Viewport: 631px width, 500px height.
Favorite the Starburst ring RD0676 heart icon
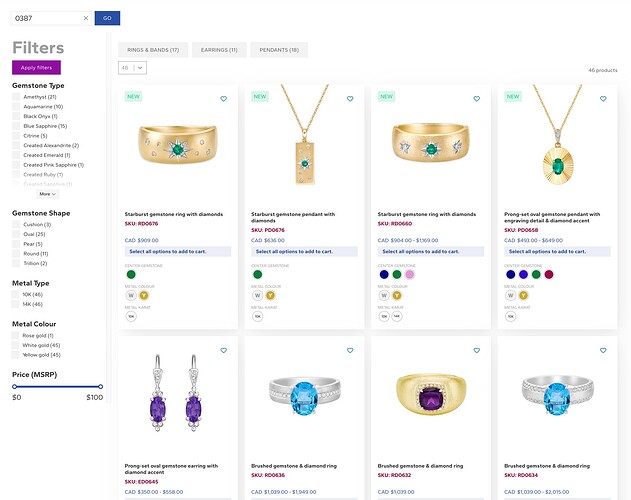click(224, 99)
